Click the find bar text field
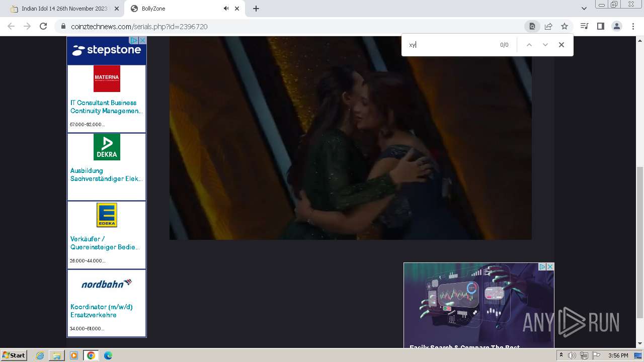This screenshot has height=362, width=644. tap(450, 45)
